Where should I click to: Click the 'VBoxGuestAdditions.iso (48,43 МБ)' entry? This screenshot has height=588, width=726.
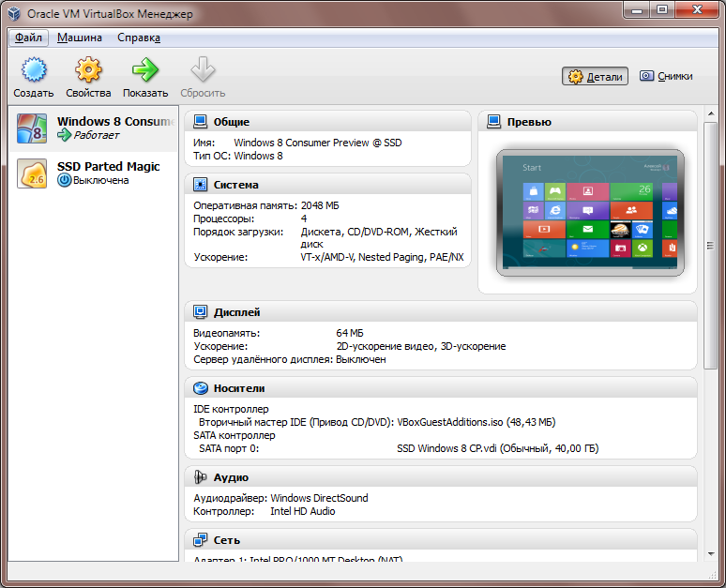[476, 422]
